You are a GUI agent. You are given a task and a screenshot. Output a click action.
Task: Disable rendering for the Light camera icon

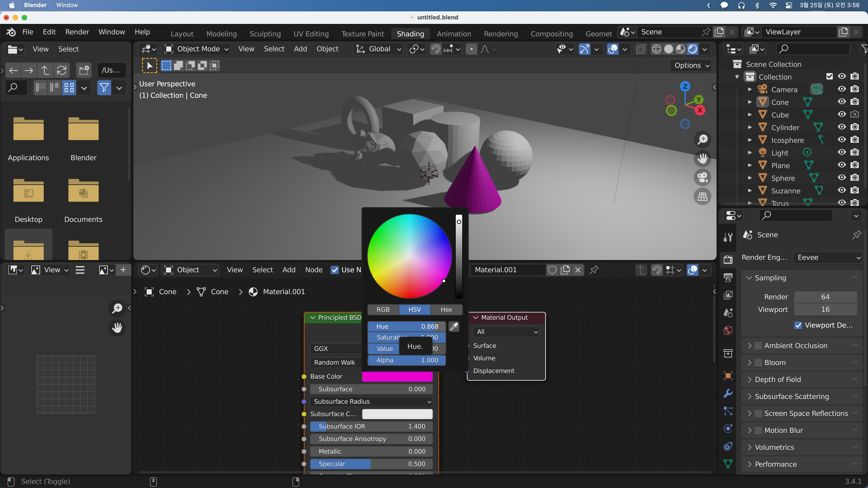[x=855, y=152]
